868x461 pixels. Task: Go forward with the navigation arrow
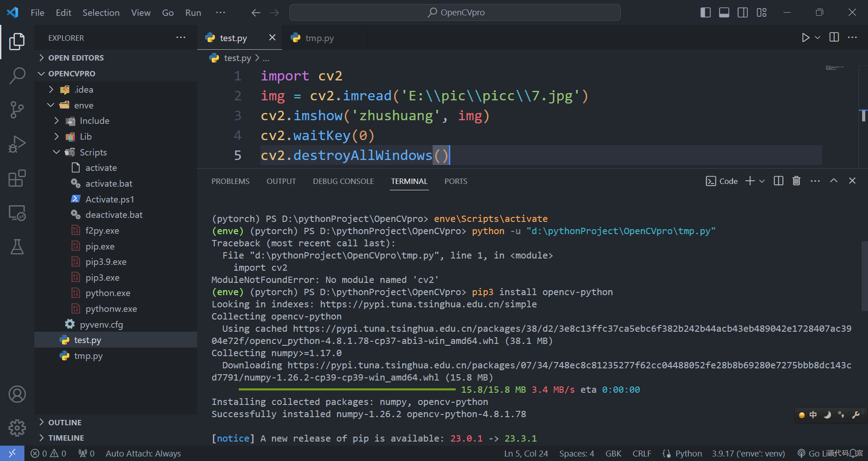274,13
